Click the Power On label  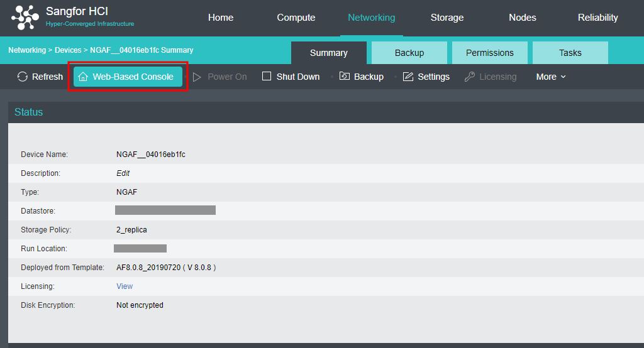227,77
